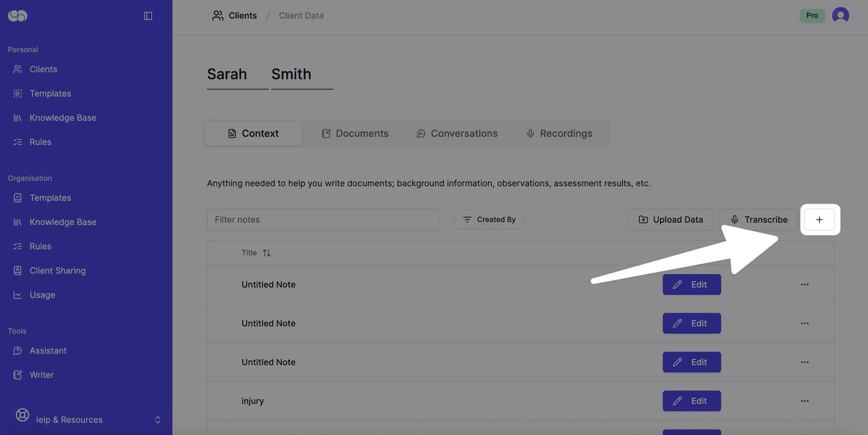Start a Transcribe session
The image size is (868, 435).
pyautogui.click(x=759, y=220)
